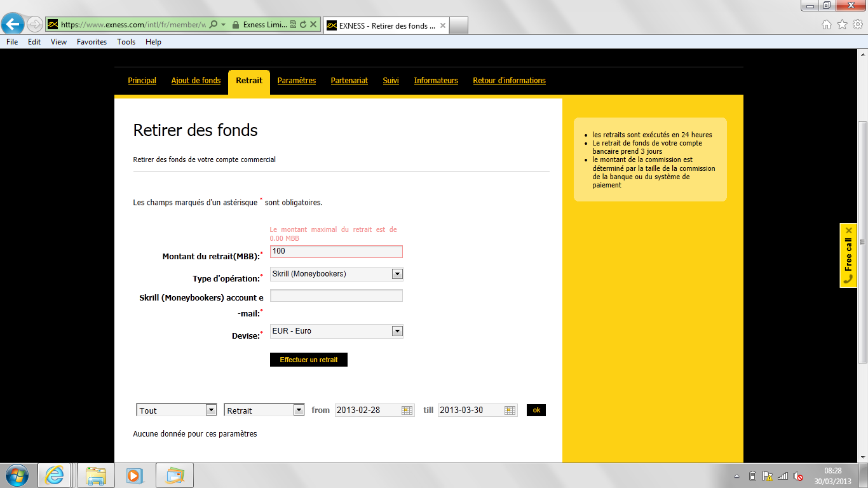This screenshot has height=488, width=868.
Task: Go back with the browser Back arrow
Action: pos(13,24)
